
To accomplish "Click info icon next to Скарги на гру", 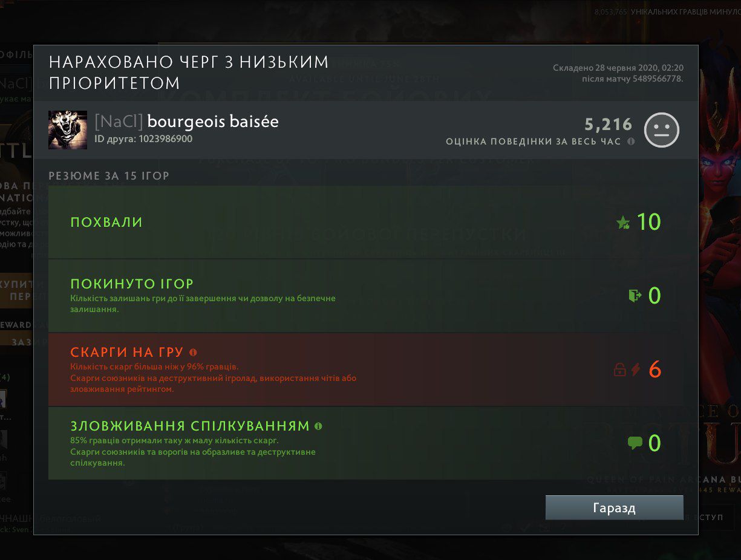I will 193,352.
